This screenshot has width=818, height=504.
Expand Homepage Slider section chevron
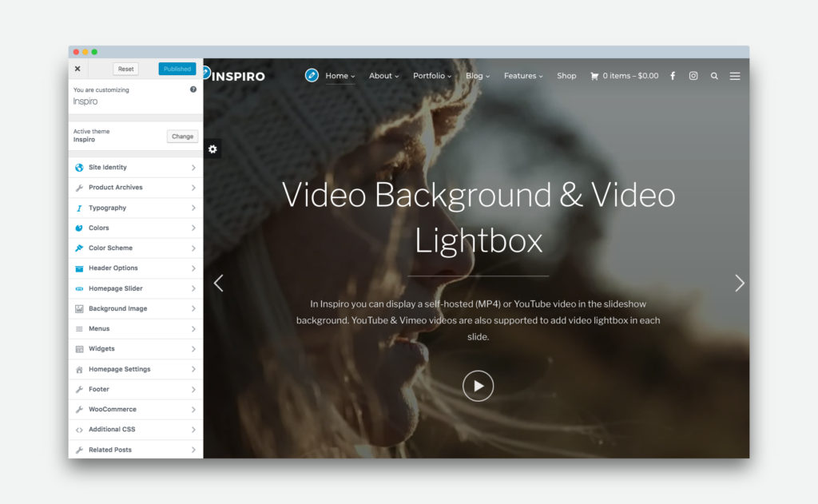click(x=193, y=288)
